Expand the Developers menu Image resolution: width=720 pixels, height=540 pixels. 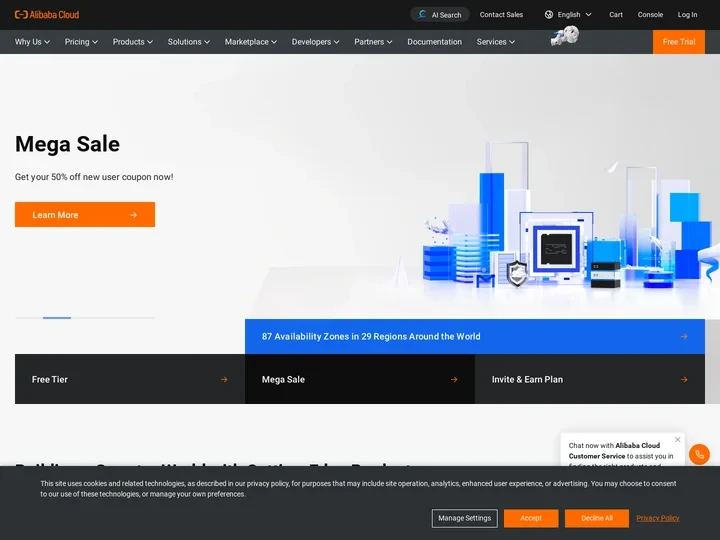click(315, 42)
